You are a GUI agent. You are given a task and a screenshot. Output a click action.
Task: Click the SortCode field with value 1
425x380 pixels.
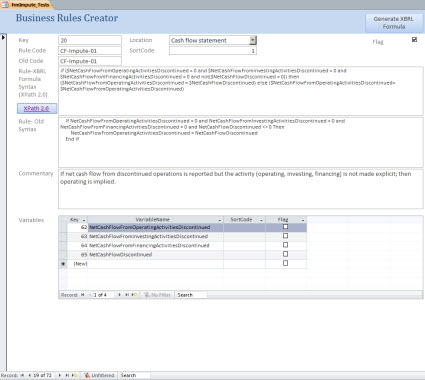[x=213, y=51]
